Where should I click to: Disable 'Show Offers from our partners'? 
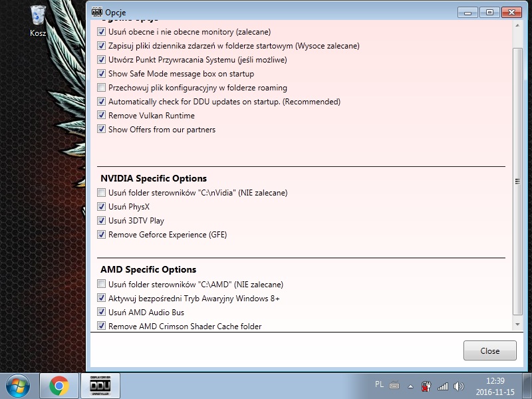(102, 130)
